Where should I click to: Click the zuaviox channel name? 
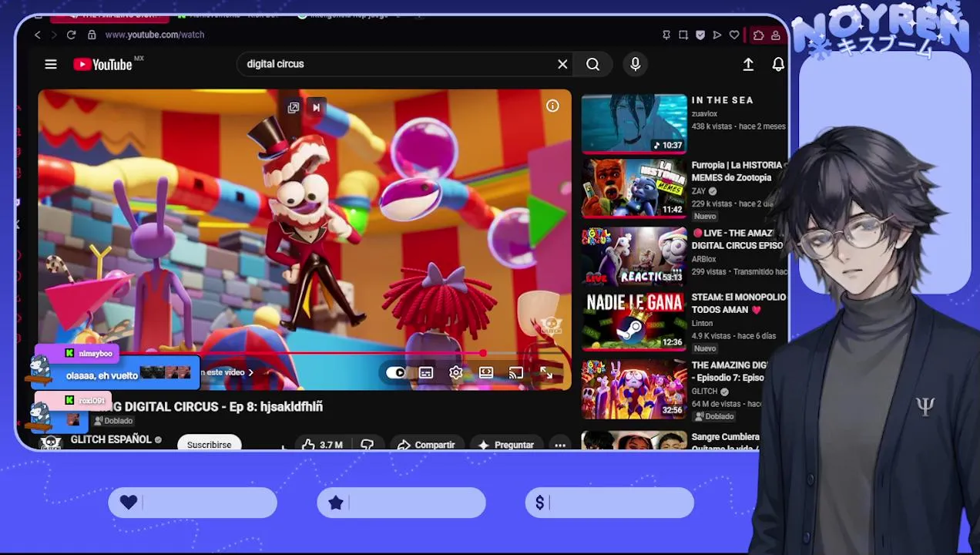[705, 113]
